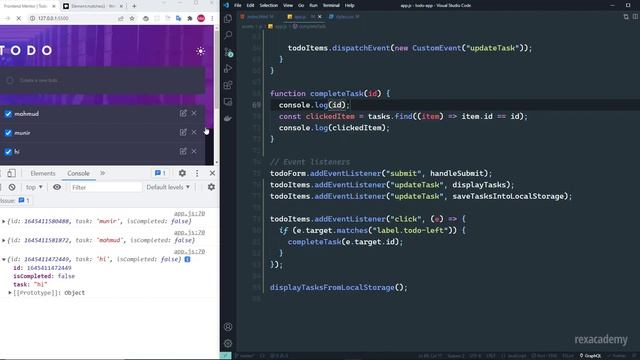Expand the [[Prototype]] Object entry
This screenshot has width=640, height=360.
tap(10, 293)
